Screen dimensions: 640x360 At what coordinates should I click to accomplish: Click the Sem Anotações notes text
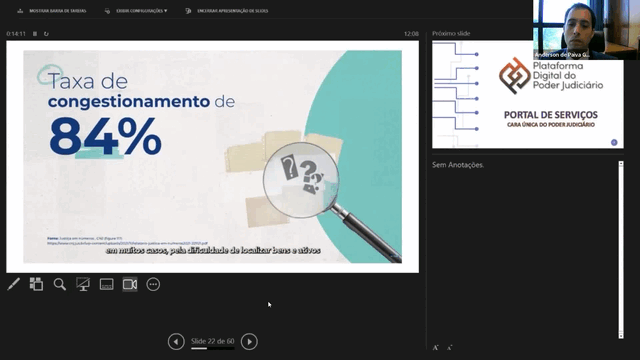coord(458,165)
